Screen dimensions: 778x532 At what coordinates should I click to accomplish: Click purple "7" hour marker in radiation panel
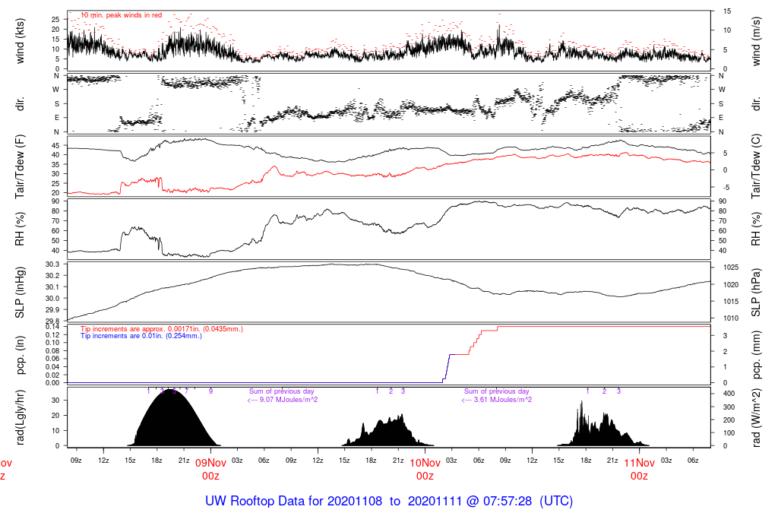(187, 391)
